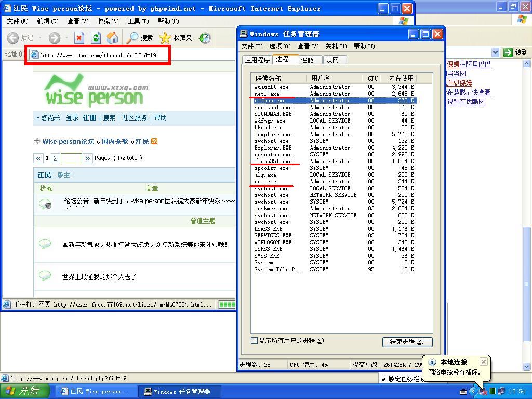This screenshot has height=399, width=532.
Task: Click the RSS feed icon beside 江民
Action: coord(154,141)
